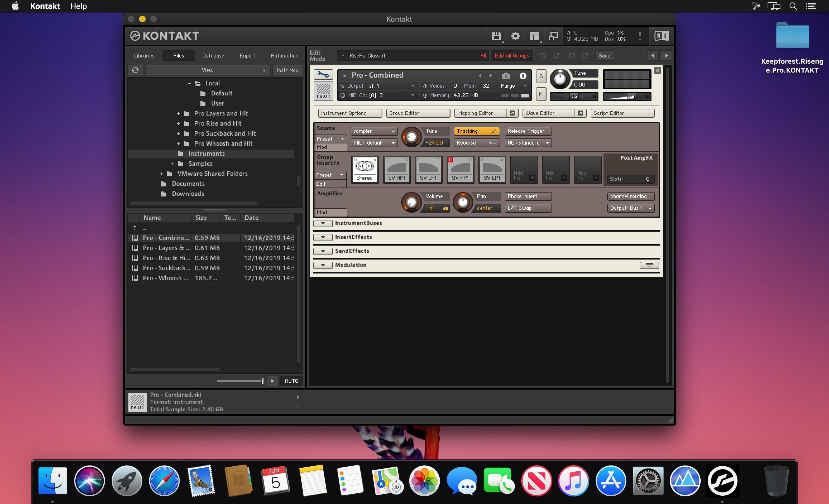This screenshot has width=829, height=504.
Task: Enable Phase Invert in Amplifier
Action: click(528, 196)
